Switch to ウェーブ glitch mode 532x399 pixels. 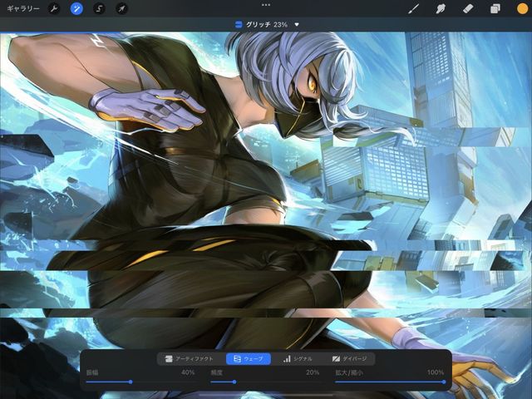click(249, 358)
